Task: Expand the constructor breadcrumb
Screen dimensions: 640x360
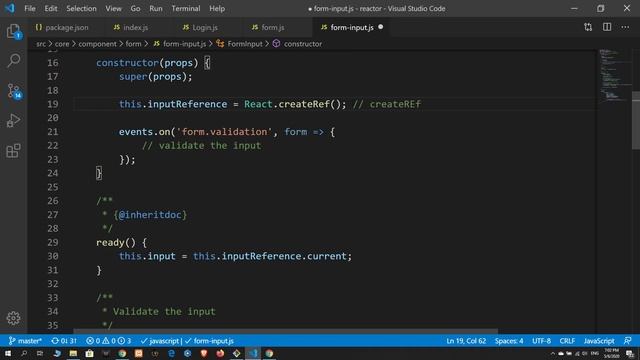Action: click(298, 44)
